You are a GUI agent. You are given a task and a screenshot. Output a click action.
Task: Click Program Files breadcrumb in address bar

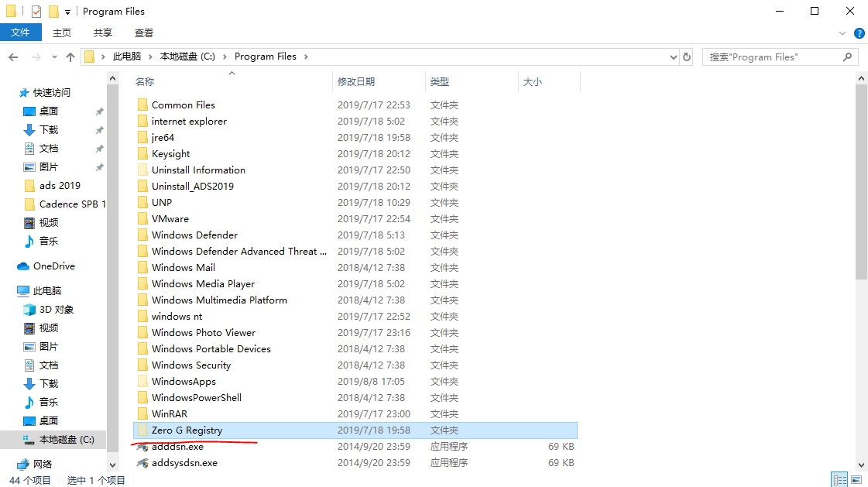(265, 57)
